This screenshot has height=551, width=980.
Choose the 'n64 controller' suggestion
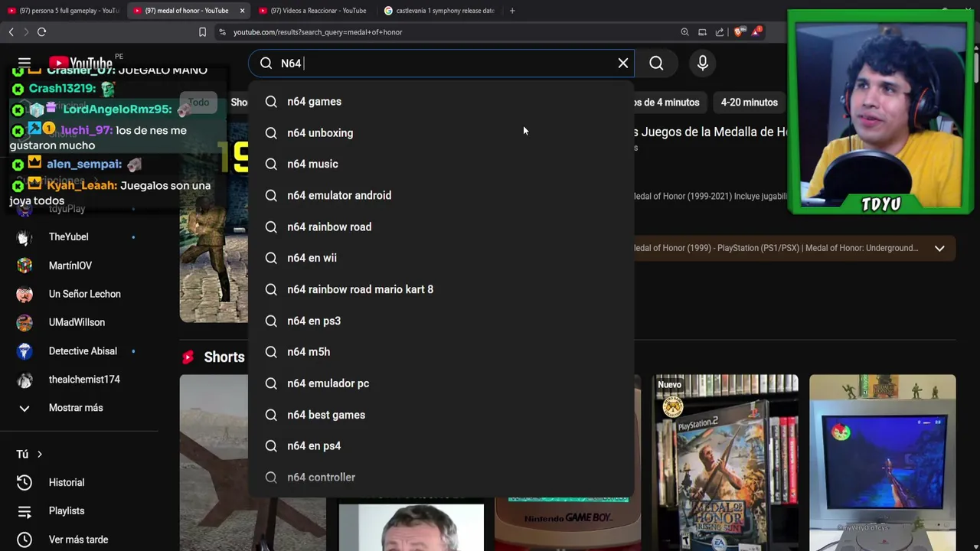(x=441, y=478)
